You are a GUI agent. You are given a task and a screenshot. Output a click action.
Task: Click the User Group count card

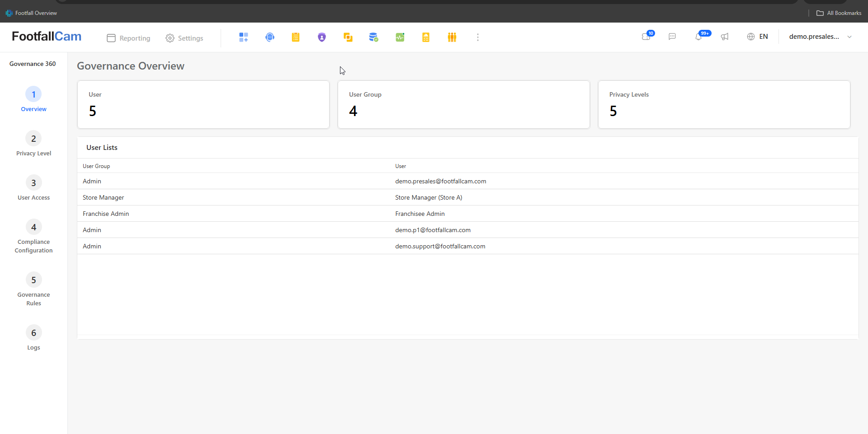(x=464, y=104)
